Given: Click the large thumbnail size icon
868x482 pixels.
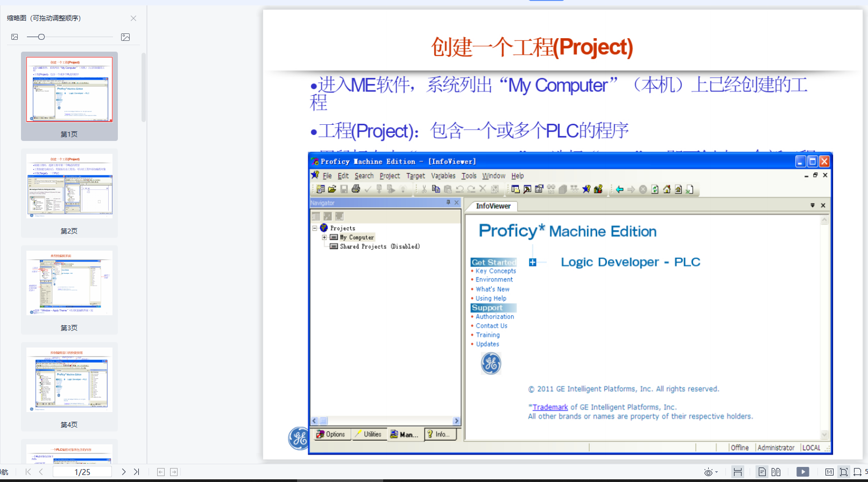Looking at the screenshot, I should click(x=125, y=37).
